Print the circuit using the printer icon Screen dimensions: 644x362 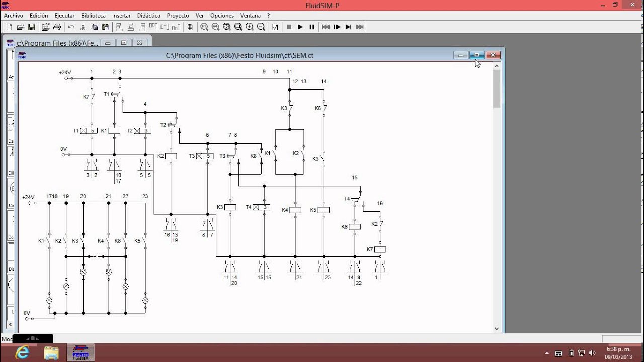(57, 27)
